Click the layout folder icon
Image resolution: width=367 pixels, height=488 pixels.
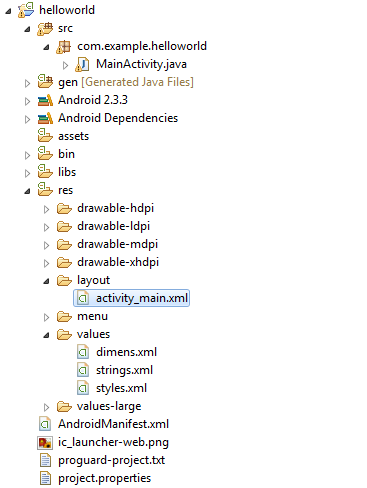coord(64,281)
